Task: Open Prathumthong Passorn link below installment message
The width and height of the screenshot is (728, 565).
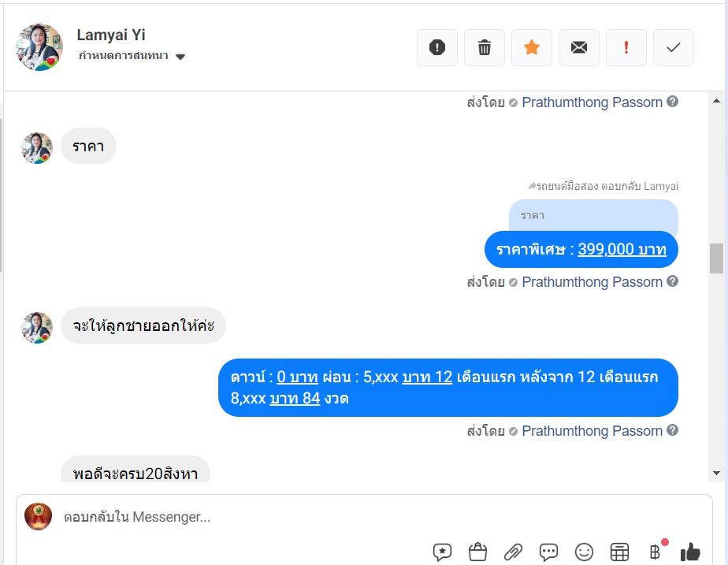Action: [x=592, y=431]
